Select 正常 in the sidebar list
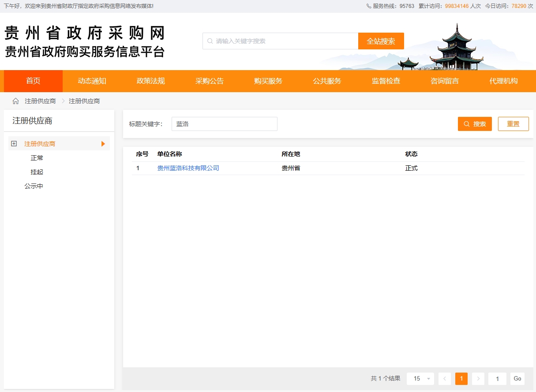Image resolution: width=536 pixels, height=392 pixels. point(37,157)
